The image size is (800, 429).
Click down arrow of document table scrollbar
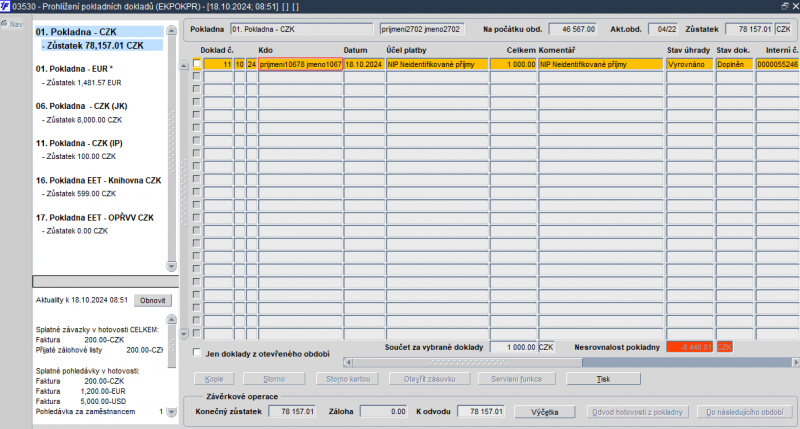point(184,334)
